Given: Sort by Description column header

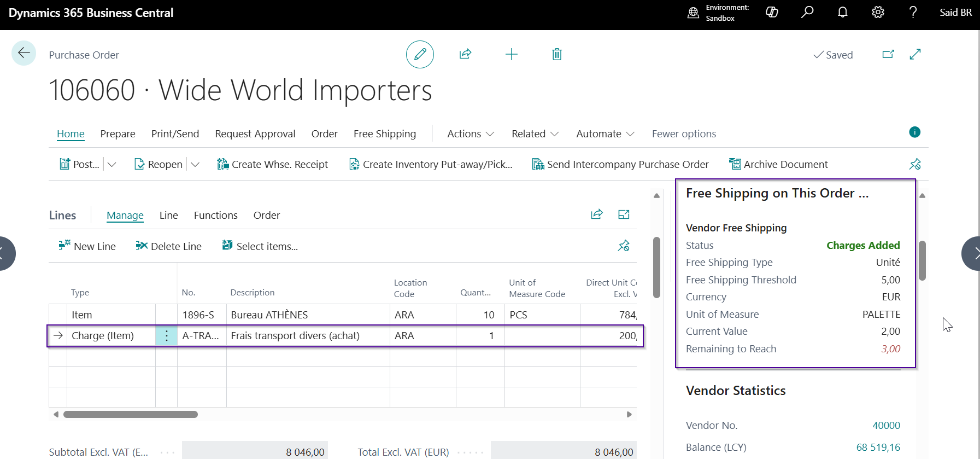Looking at the screenshot, I should pos(253,293).
